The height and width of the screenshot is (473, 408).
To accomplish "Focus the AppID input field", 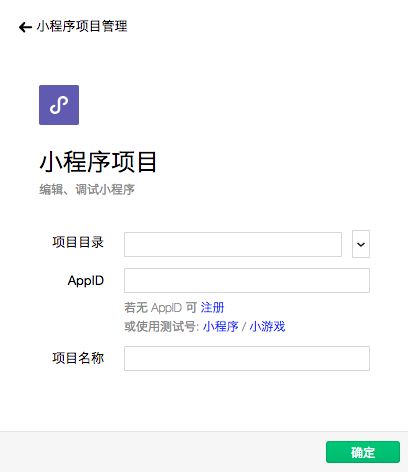I will [247, 280].
